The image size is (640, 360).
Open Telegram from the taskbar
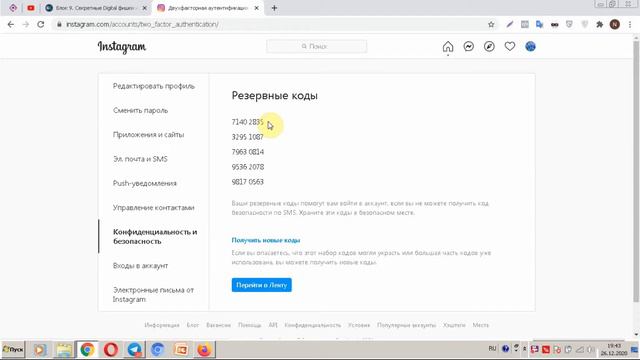[x=134, y=350]
